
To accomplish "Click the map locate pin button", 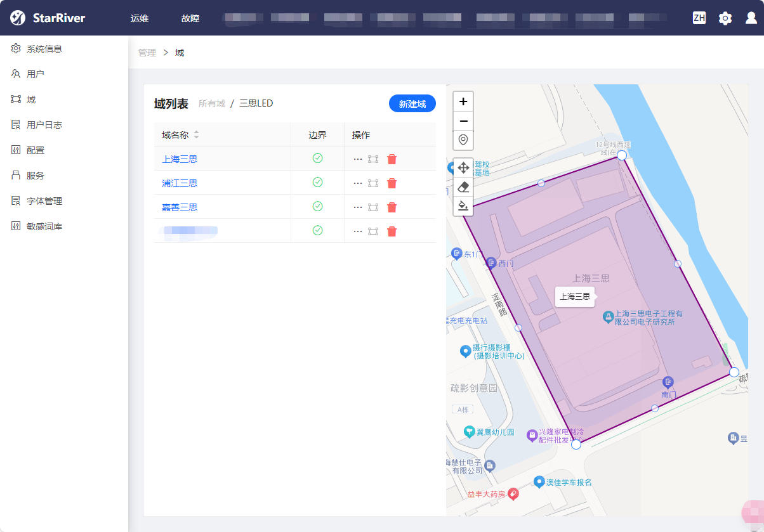I will (x=463, y=140).
